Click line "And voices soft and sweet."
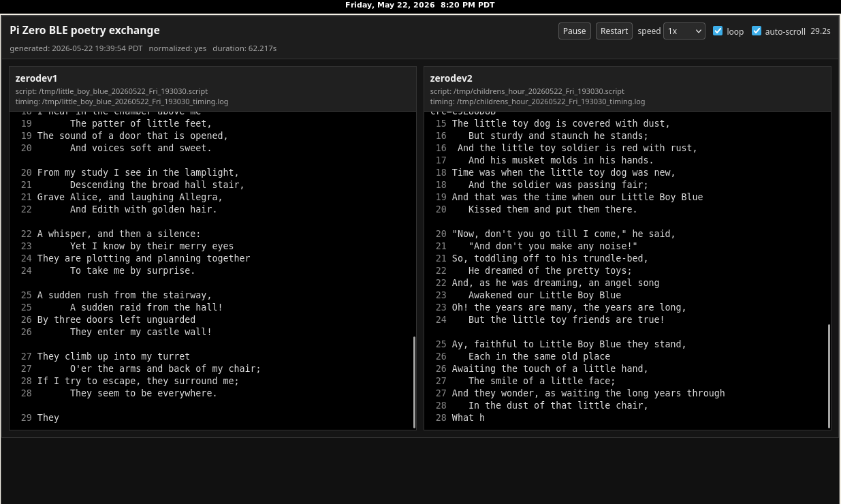The image size is (841, 504). [141, 148]
